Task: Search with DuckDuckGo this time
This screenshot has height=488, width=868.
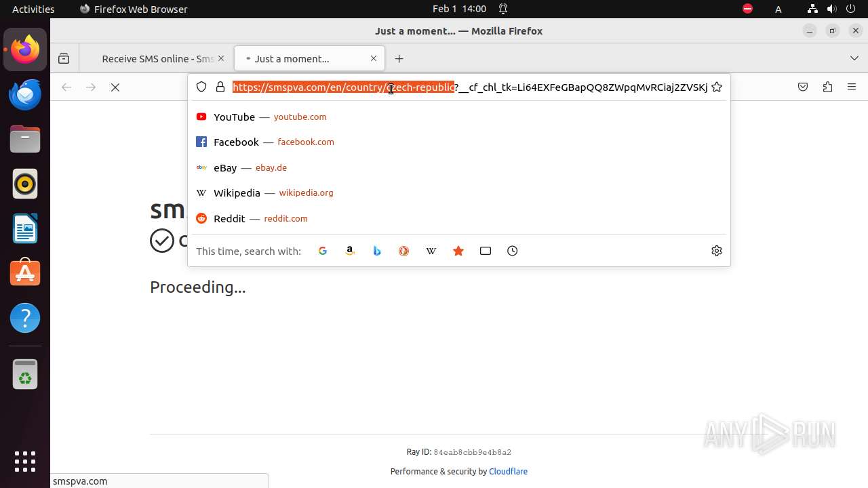Action: tap(404, 251)
